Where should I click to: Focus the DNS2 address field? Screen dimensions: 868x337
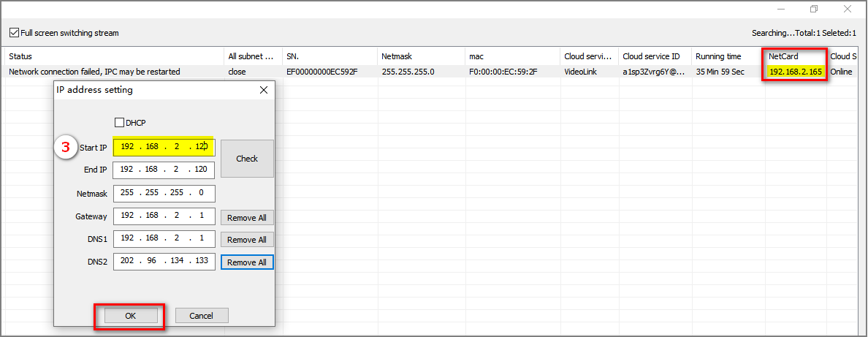[164, 262]
